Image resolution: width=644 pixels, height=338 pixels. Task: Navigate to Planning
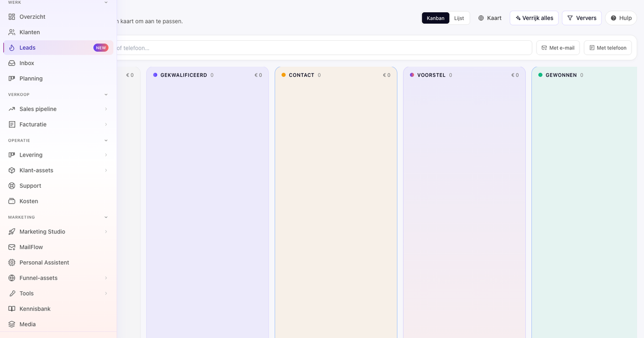tap(58, 78)
